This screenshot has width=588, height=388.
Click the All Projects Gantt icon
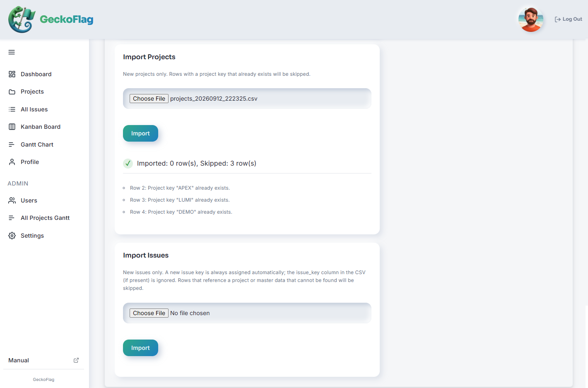(x=12, y=218)
